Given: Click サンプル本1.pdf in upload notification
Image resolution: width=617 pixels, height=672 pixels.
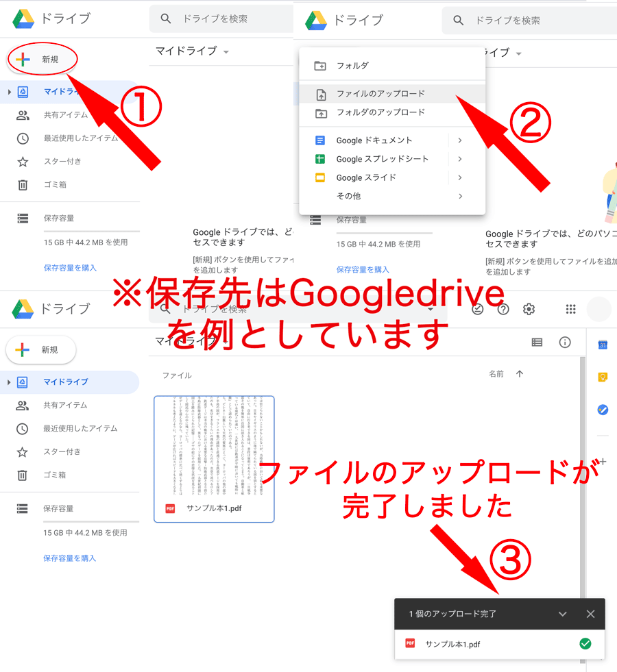Looking at the screenshot, I should click(x=452, y=644).
